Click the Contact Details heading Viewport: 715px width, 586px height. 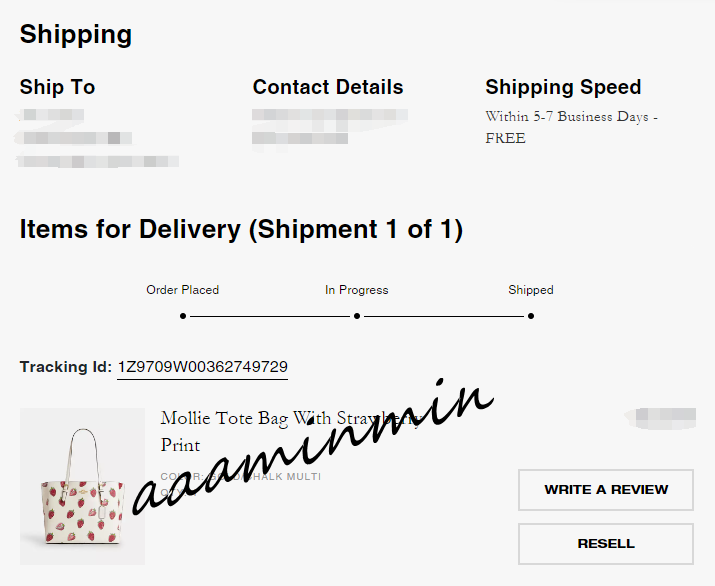(x=328, y=87)
